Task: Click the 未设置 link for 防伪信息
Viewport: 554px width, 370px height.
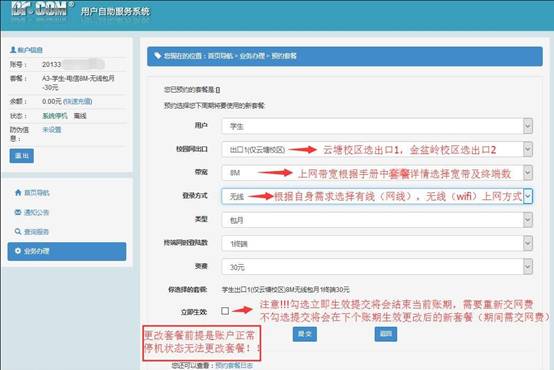Action: coord(52,130)
